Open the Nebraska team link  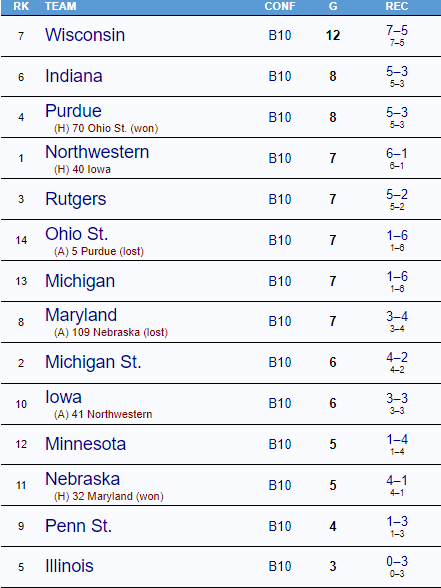click(x=82, y=479)
